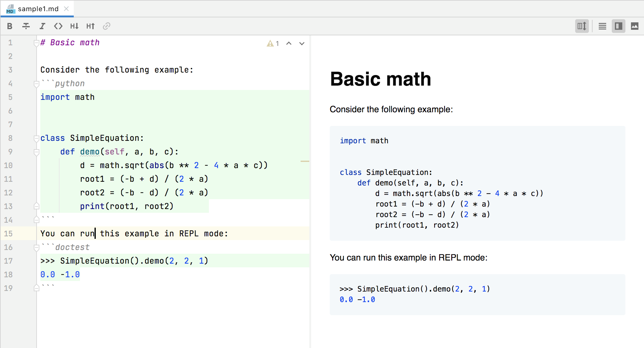Viewport: 644px width, 348px height.
Task: Show preview only view
Action: tap(634, 26)
